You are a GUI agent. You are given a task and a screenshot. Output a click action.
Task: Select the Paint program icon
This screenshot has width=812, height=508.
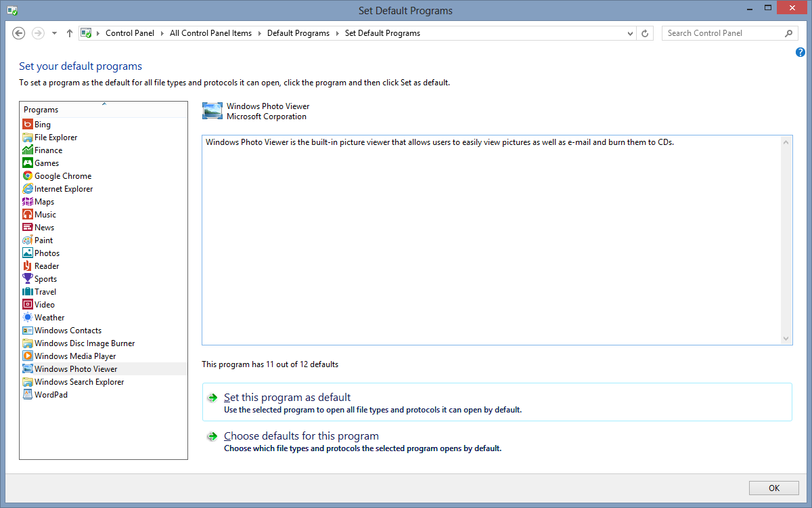(28, 240)
